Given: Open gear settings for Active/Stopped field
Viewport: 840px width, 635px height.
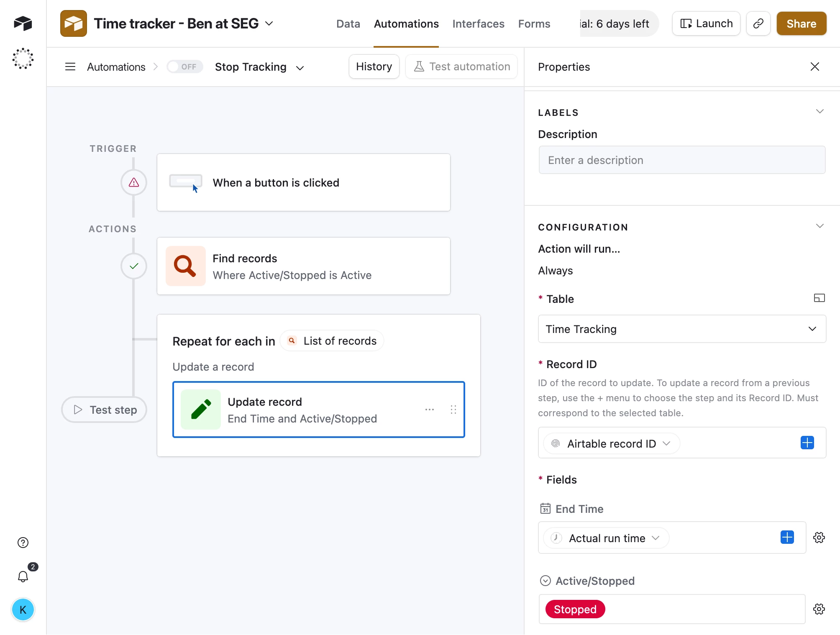Looking at the screenshot, I should [819, 609].
